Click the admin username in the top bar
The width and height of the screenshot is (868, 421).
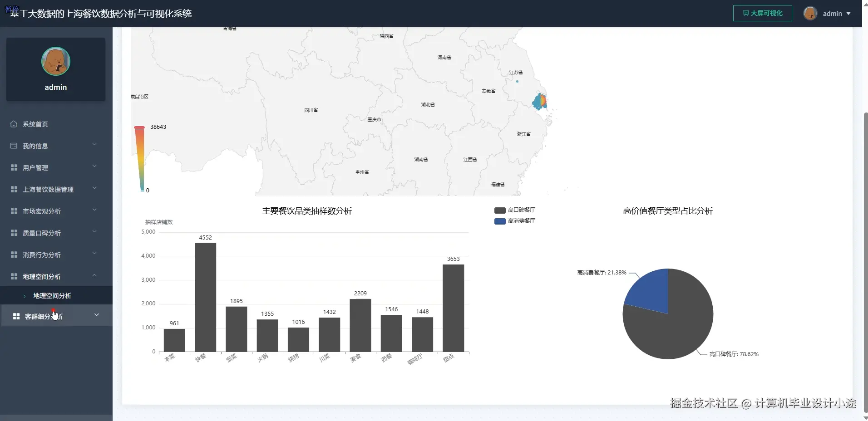pos(833,14)
